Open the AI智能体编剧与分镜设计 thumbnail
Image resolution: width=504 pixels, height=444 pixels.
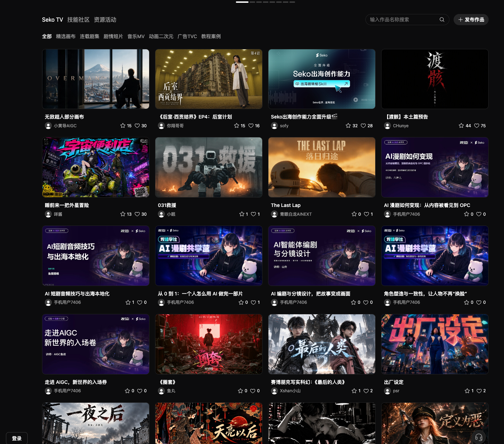(x=322, y=256)
